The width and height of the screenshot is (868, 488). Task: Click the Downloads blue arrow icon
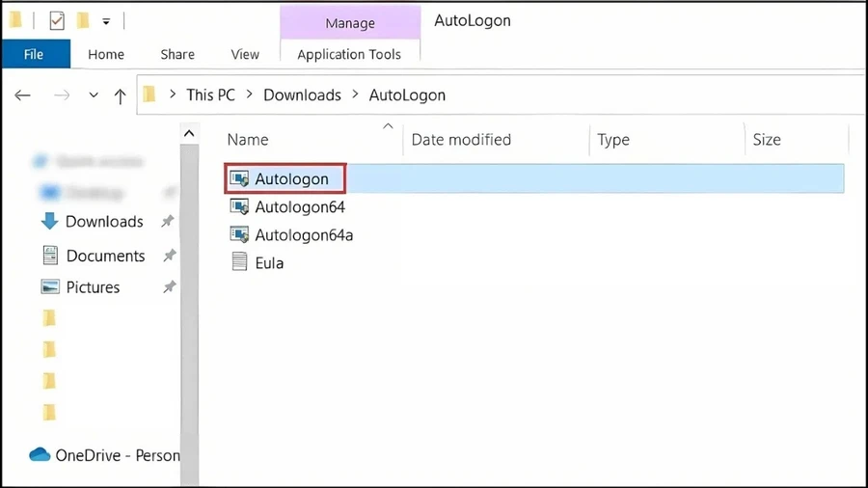pos(49,221)
